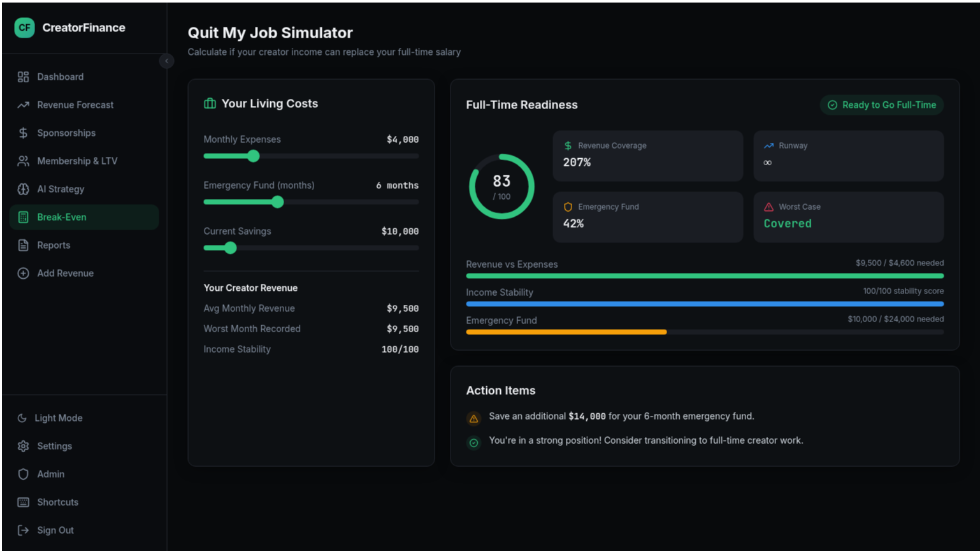Select the Admin menu item
Screen dimensions: 980x551
(50, 474)
